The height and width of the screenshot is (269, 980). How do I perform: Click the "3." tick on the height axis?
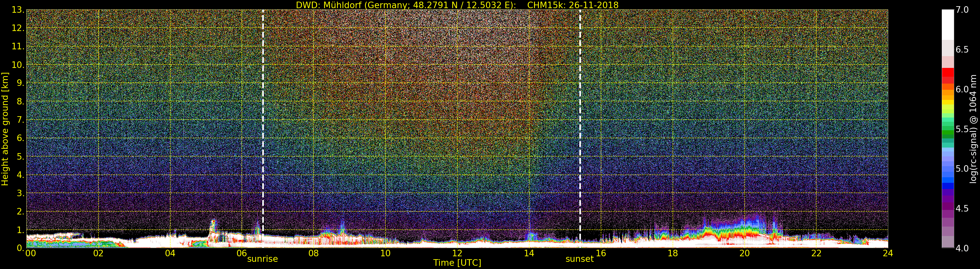pos(20,193)
